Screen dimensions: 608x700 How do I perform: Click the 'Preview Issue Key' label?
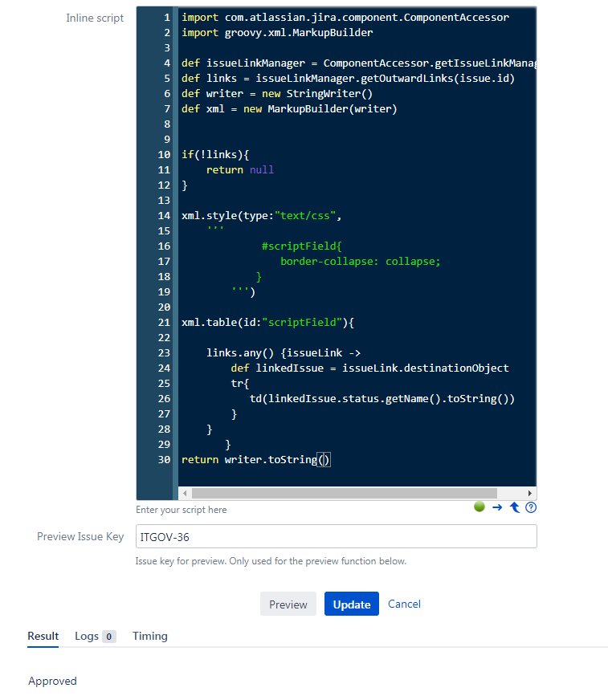coord(80,536)
